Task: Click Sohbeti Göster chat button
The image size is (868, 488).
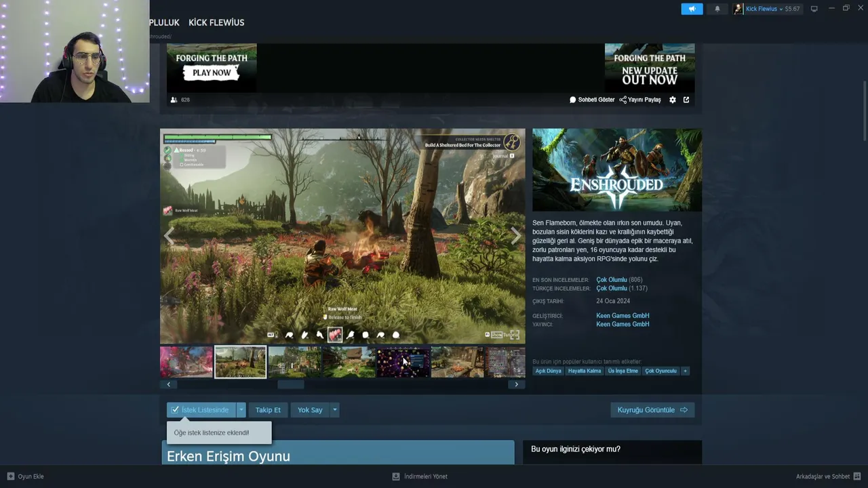Action: click(592, 100)
